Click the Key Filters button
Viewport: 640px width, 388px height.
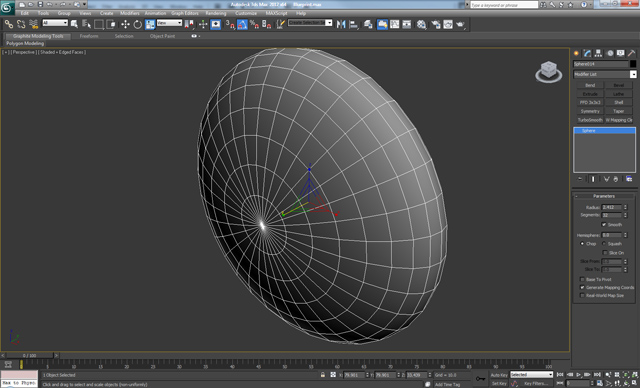coord(536,384)
